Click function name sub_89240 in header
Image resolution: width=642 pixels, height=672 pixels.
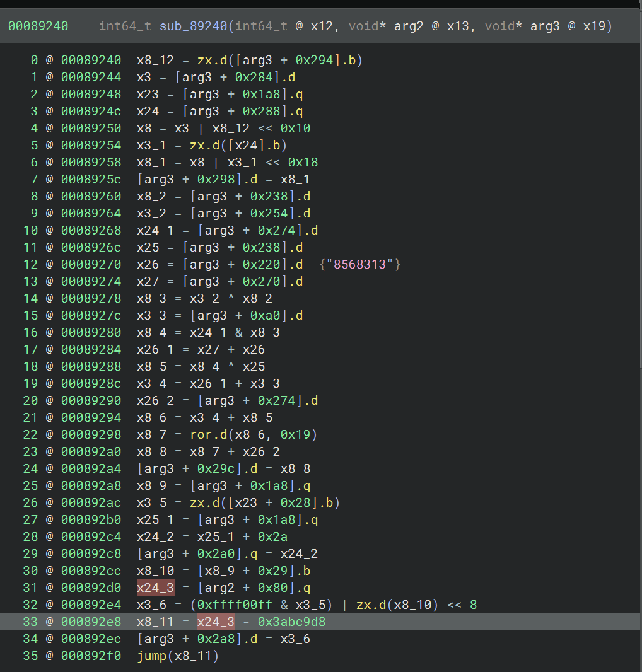pyautogui.click(x=194, y=26)
